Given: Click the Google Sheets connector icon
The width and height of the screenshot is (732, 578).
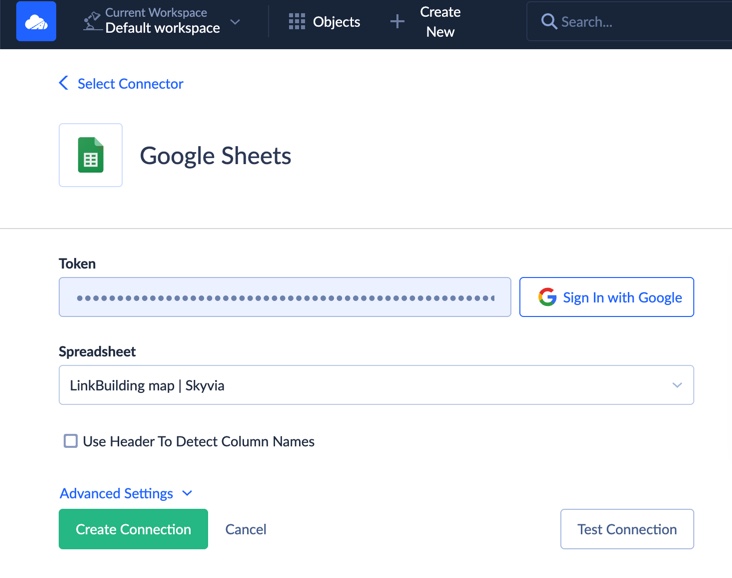Looking at the screenshot, I should (x=91, y=155).
